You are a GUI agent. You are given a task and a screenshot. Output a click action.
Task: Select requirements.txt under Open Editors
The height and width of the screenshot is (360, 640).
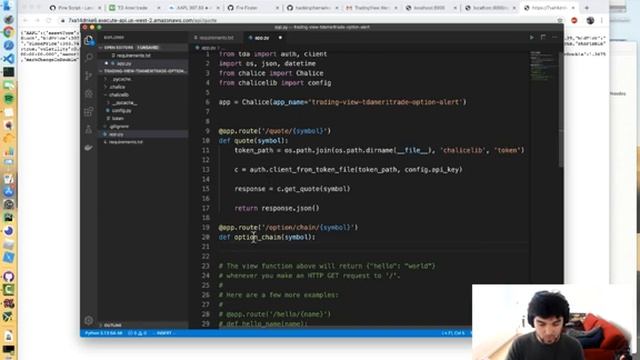coord(133,56)
